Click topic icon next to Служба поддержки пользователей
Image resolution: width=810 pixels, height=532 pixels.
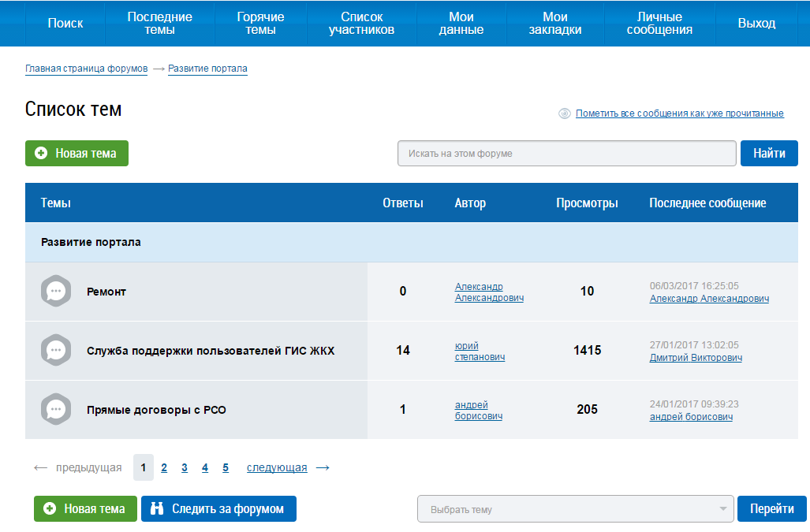[56, 350]
